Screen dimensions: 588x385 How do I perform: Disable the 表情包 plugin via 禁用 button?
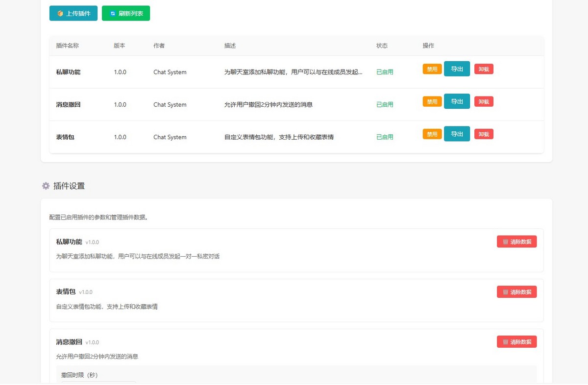tap(432, 134)
